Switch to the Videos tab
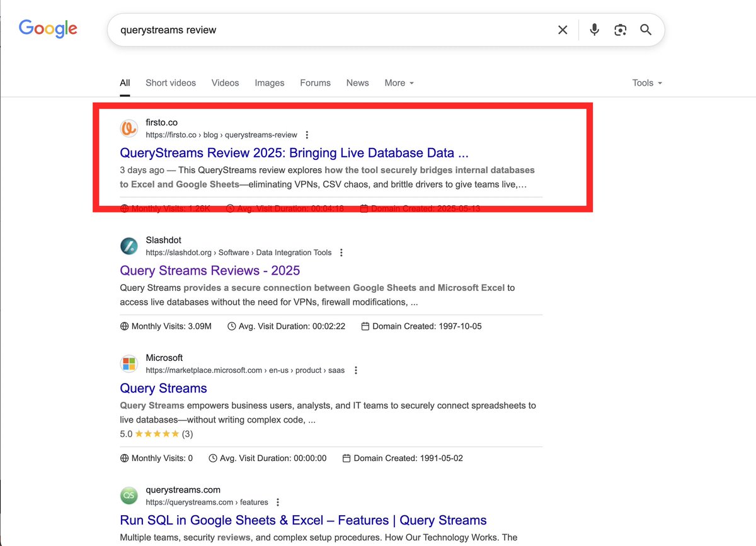 pyautogui.click(x=226, y=82)
